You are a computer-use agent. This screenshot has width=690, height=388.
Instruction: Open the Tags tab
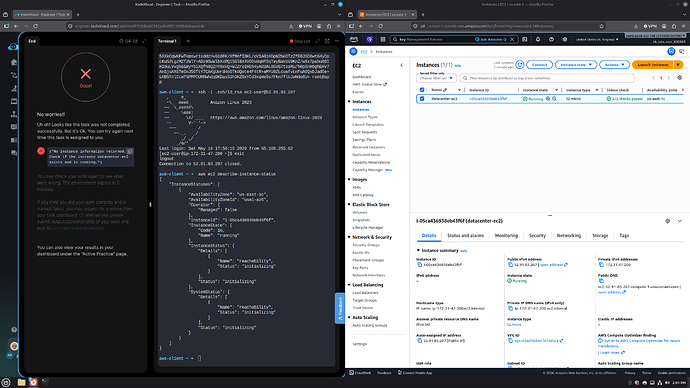(x=624, y=236)
